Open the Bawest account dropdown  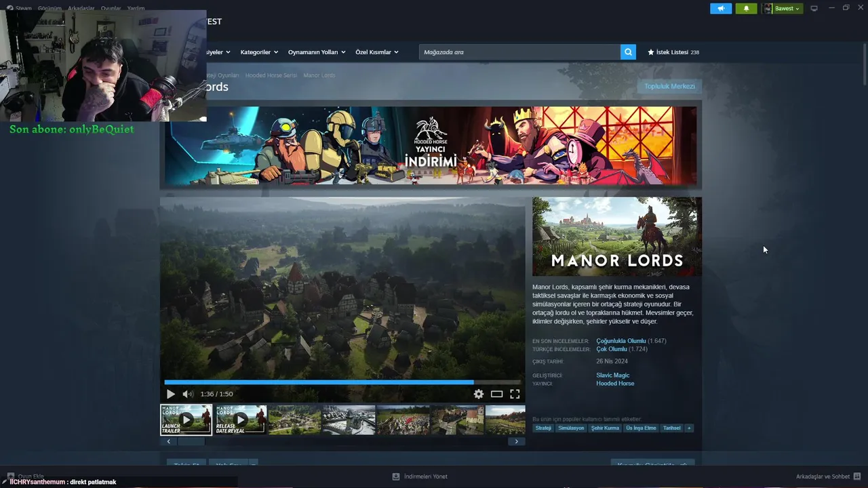782,9
